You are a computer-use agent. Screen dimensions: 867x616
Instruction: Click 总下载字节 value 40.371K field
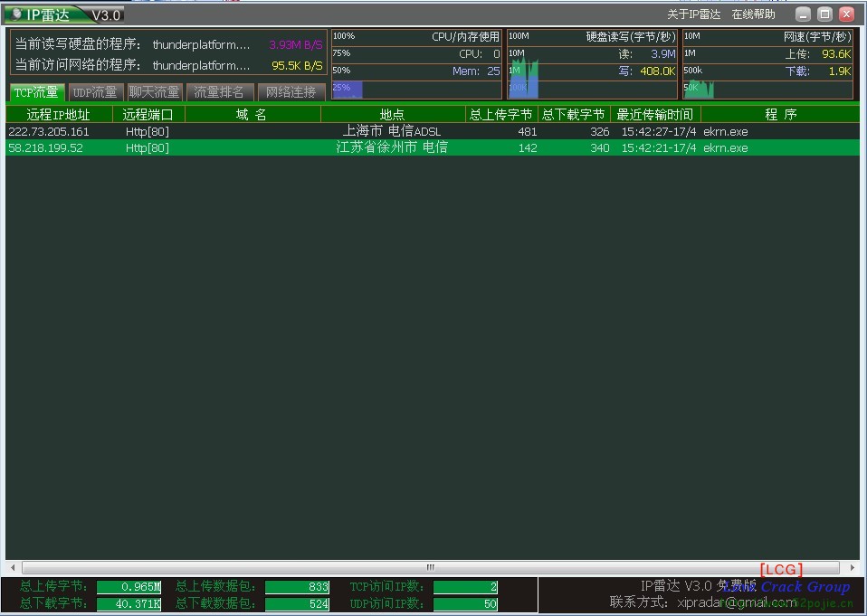(x=129, y=604)
